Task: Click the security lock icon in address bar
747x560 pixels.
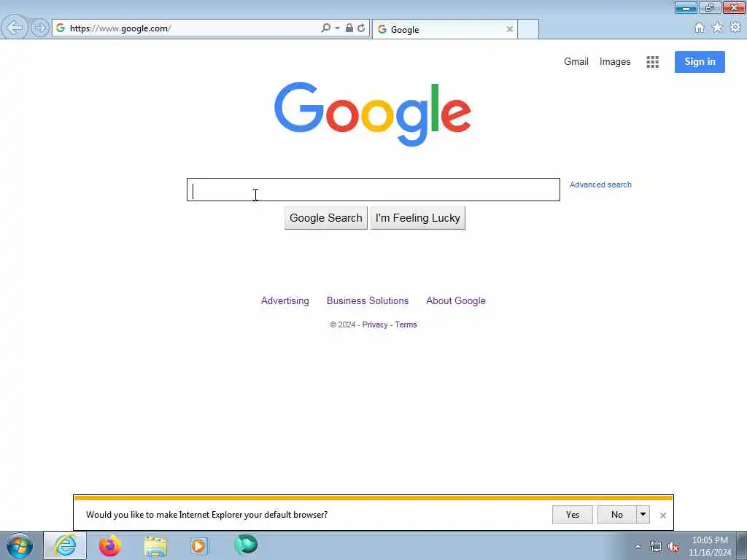Action: (x=349, y=28)
